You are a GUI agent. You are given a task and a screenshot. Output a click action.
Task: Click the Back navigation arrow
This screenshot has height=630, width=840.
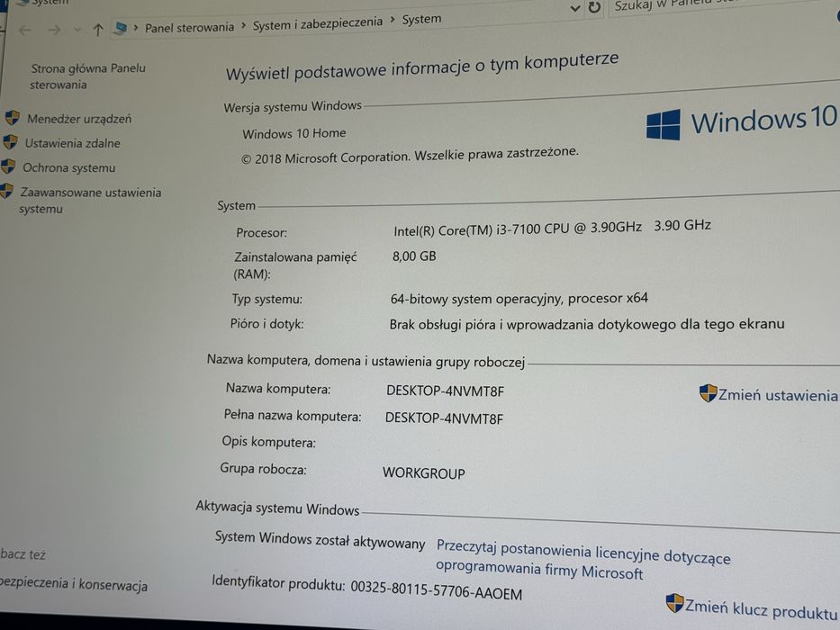point(25,31)
